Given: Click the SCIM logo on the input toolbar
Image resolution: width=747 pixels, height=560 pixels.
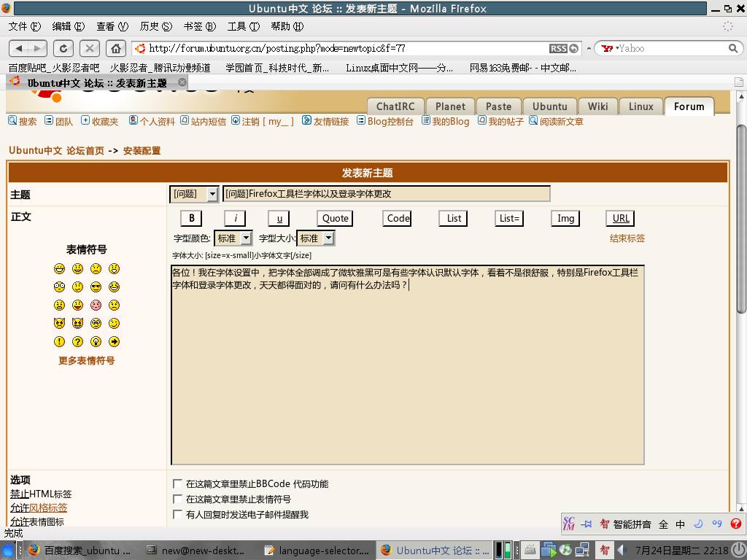Looking at the screenshot, I should coord(569,524).
